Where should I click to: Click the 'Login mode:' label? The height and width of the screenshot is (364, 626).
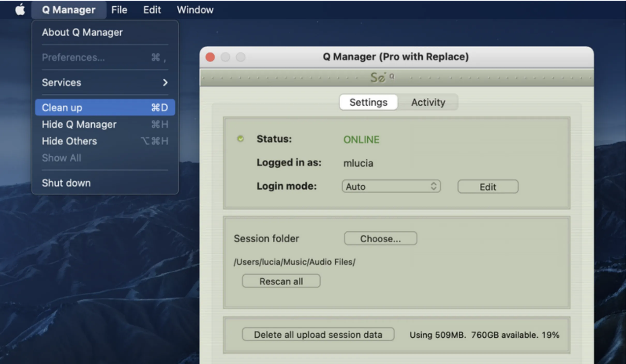pos(287,186)
